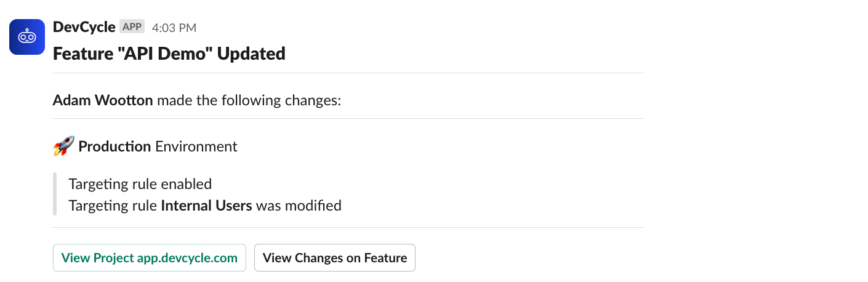
Task: Click divider line under the Feature heading
Action: pyautogui.click(x=348, y=73)
